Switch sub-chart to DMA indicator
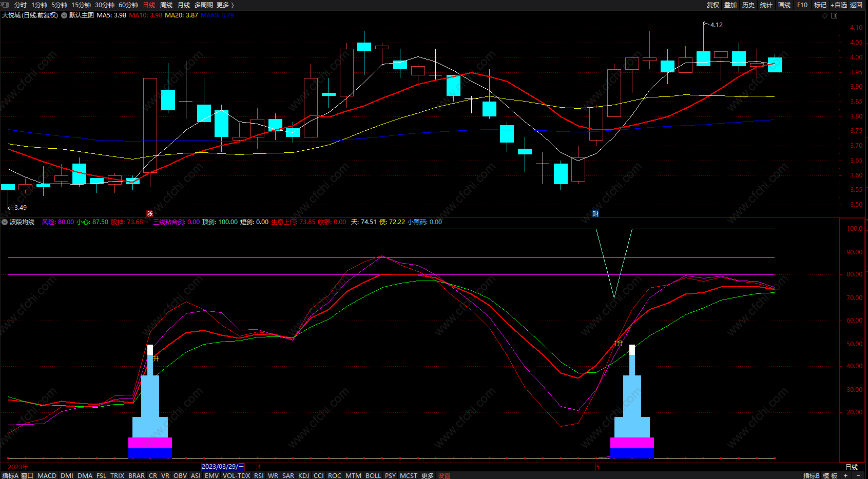 [85, 475]
